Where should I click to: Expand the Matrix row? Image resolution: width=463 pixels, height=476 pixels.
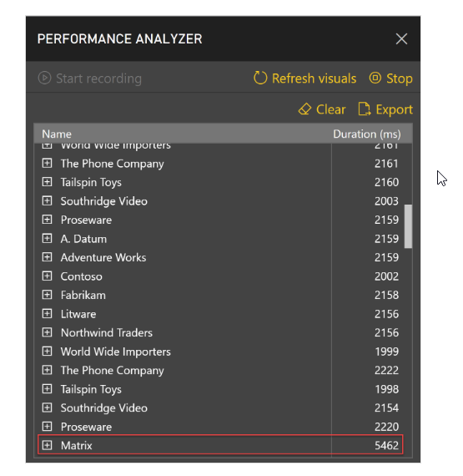(47, 445)
